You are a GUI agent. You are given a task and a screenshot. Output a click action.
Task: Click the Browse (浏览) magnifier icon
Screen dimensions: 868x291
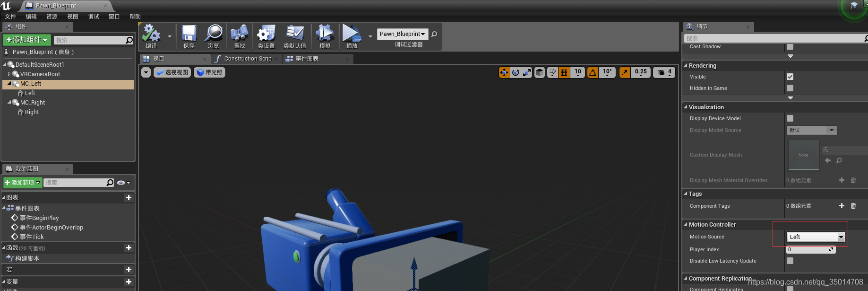(214, 34)
